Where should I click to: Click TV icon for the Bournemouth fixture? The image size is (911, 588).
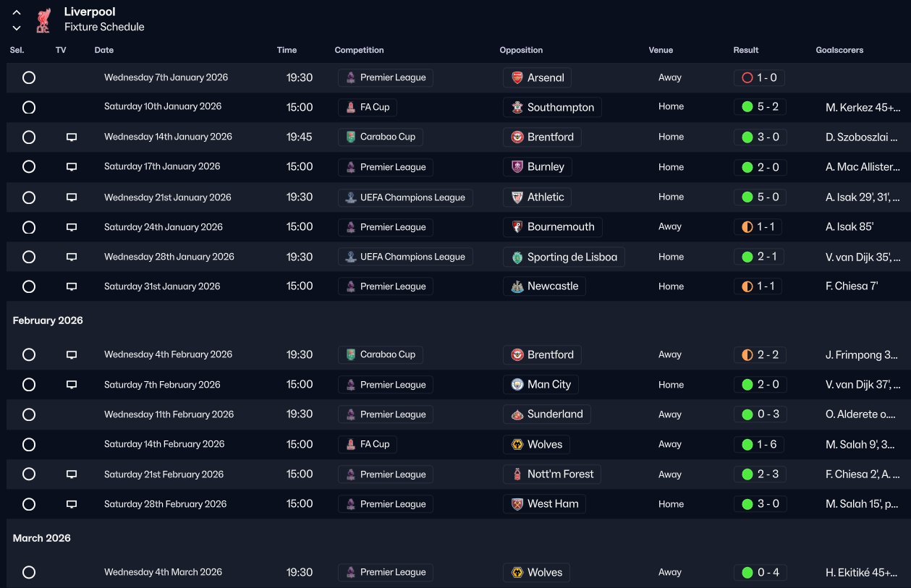point(72,227)
